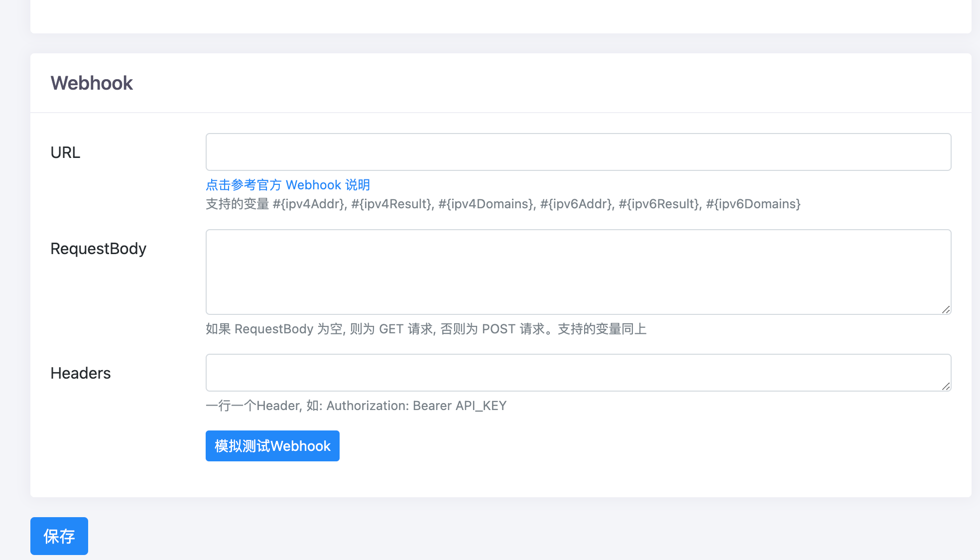The height and width of the screenshot is (560, 980).
Task: Click the Headers field label
Action: pyautogui.click(x=81, y=373)
